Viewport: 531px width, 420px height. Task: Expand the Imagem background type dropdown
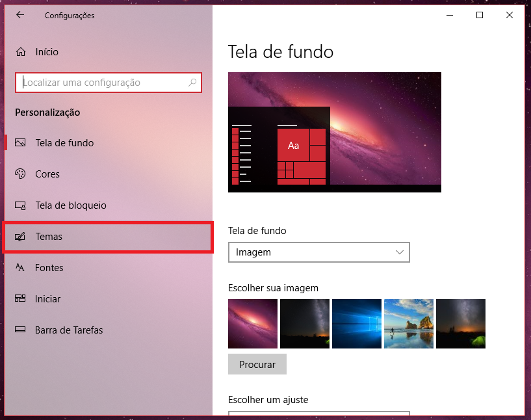[x=318, y=252]
